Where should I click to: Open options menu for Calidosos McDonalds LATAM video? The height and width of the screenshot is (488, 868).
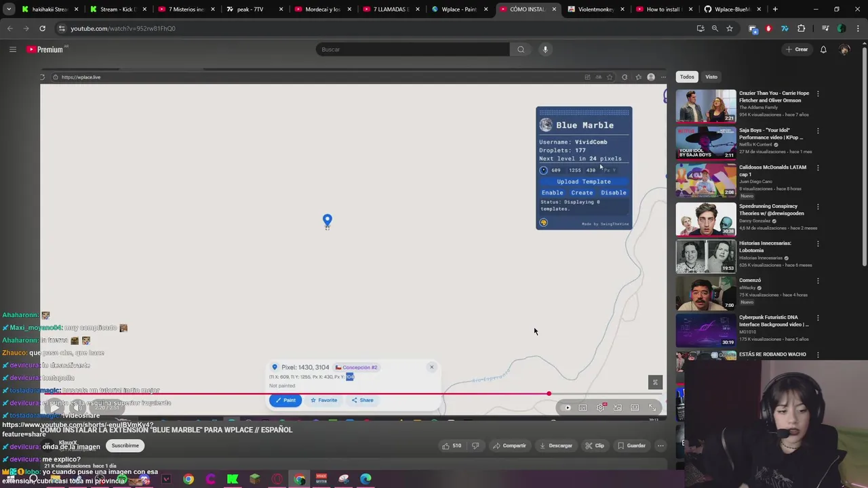point(818,167)
